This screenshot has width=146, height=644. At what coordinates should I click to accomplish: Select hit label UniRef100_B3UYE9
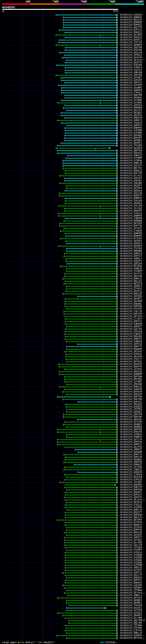coord(131,65)
